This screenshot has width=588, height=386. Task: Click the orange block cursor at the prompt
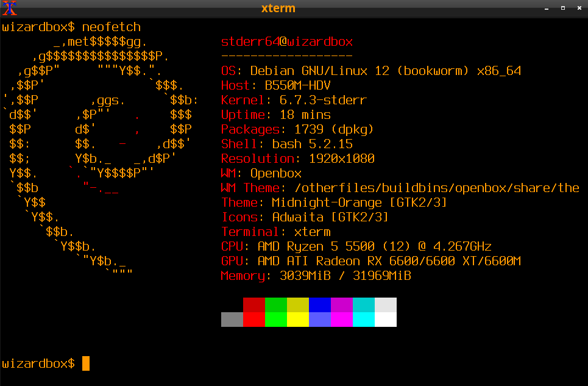pos(86,363)
